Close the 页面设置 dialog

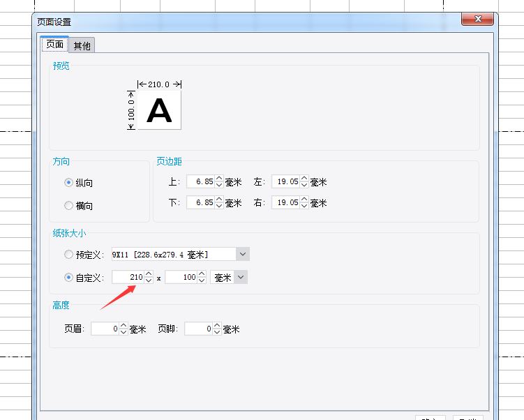coord(478,20)
